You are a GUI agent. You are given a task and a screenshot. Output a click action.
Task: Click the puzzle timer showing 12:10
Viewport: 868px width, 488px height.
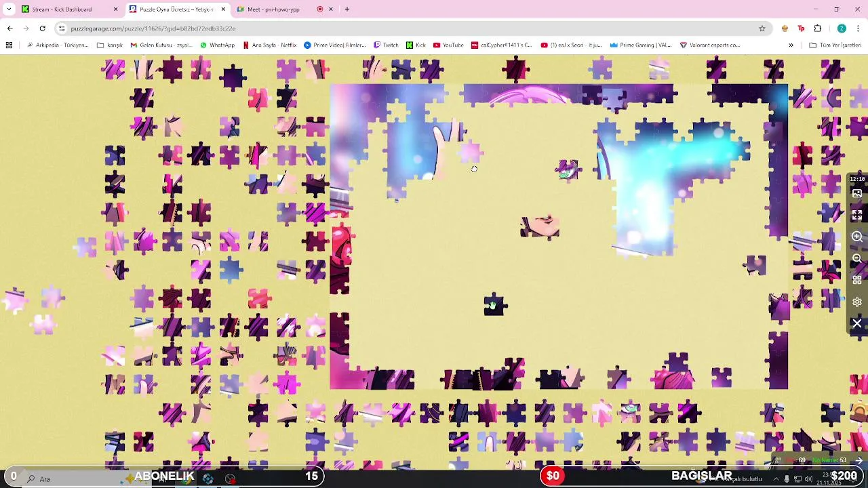click(857, 179)
